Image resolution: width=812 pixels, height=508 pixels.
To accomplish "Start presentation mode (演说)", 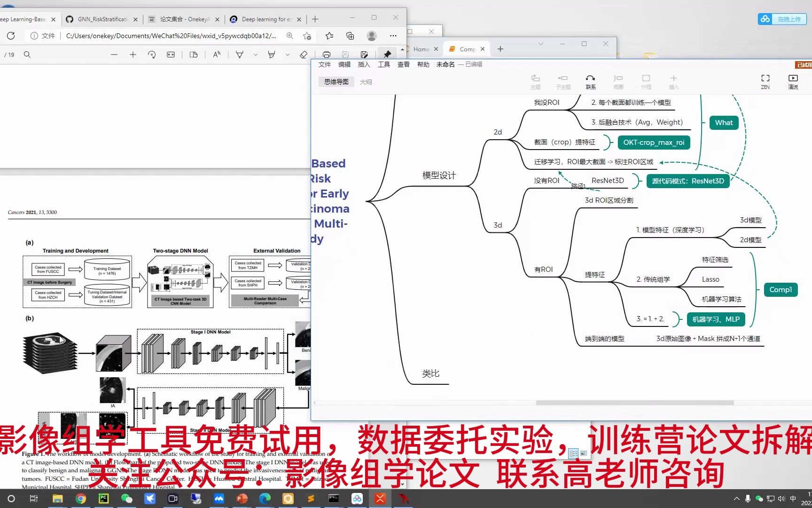I will click(x=793, y=81).
